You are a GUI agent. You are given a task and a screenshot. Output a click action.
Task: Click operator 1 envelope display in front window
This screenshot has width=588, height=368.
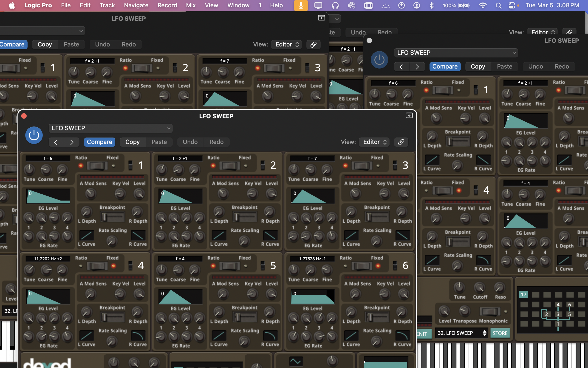pyautogui.click(x=48, y=196)
